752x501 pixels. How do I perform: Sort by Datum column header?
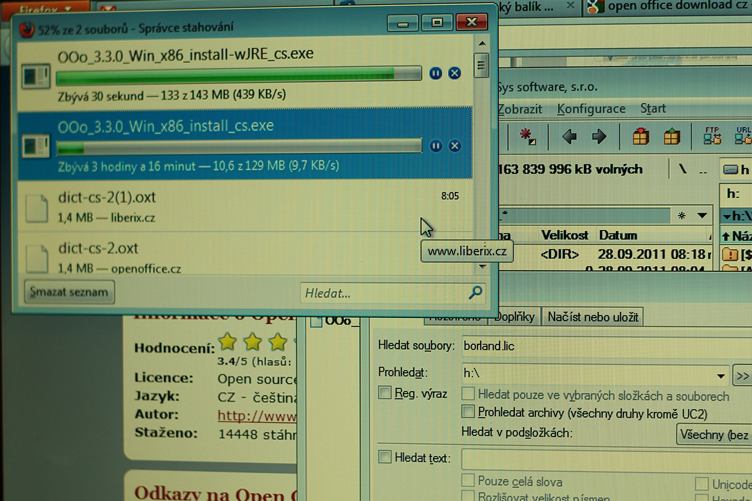[618, 235]
